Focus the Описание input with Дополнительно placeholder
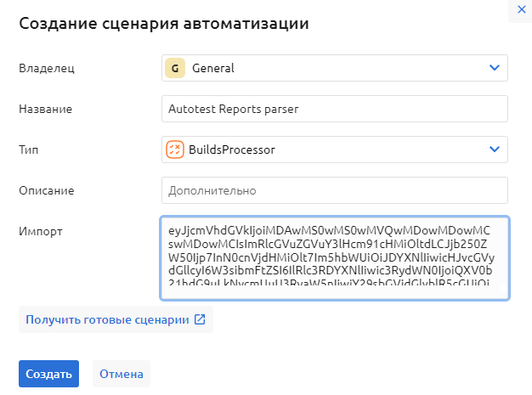532x395 pixels. (334, 190)
